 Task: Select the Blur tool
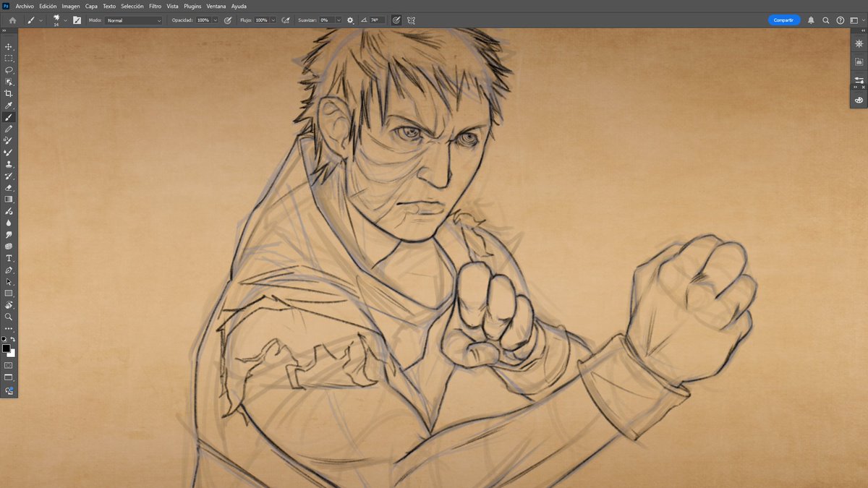coord(9,223)
